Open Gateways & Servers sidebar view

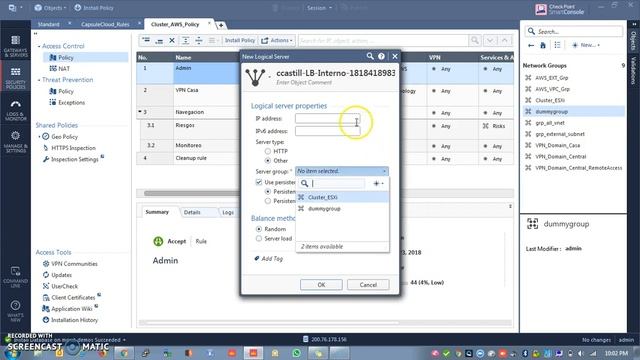tap(16, 46)
